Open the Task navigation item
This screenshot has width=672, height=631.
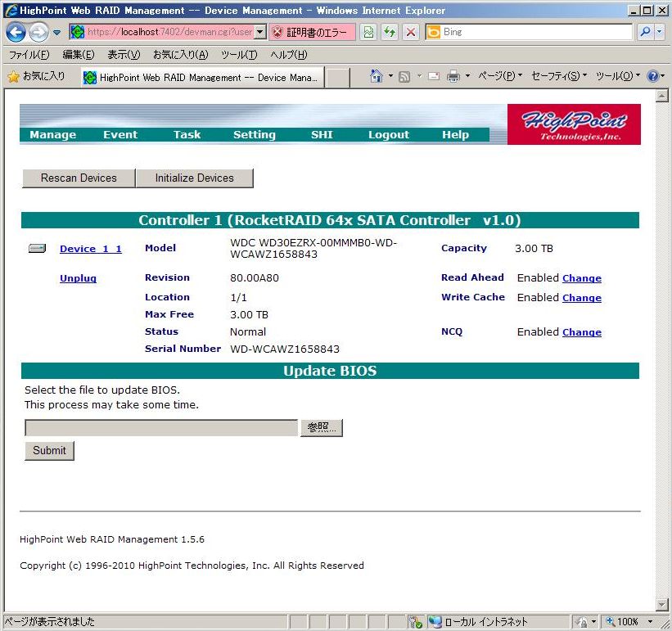click(187, 134)
